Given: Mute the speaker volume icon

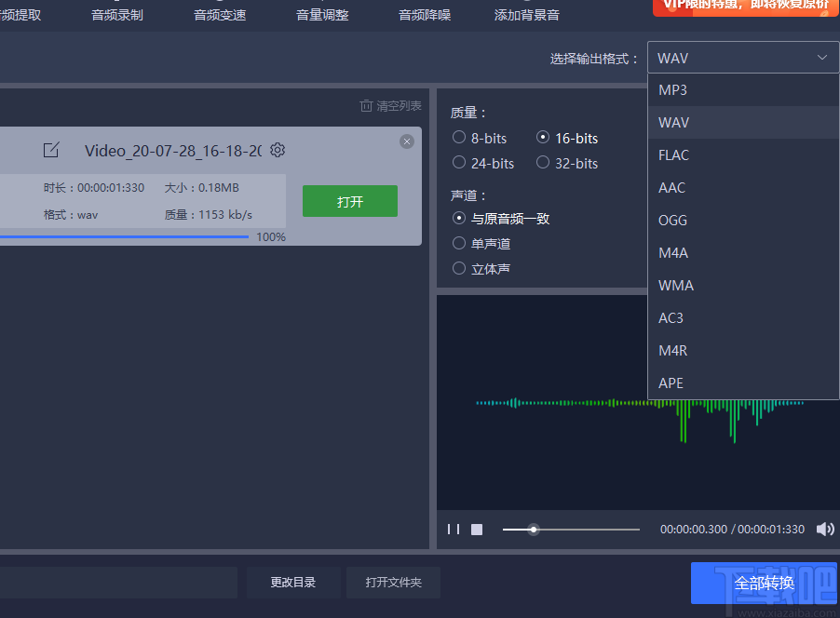Looking at the screenshot, I should click(x=825, y=529).
